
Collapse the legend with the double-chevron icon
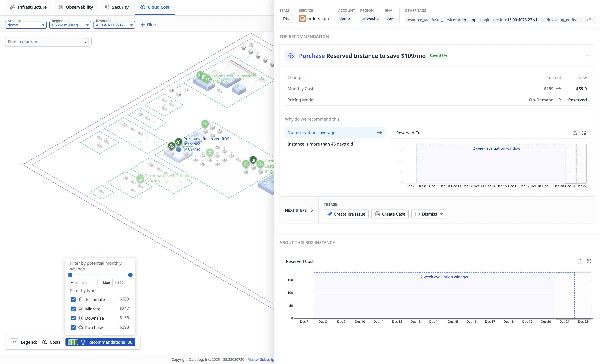(x=14, y=342)
